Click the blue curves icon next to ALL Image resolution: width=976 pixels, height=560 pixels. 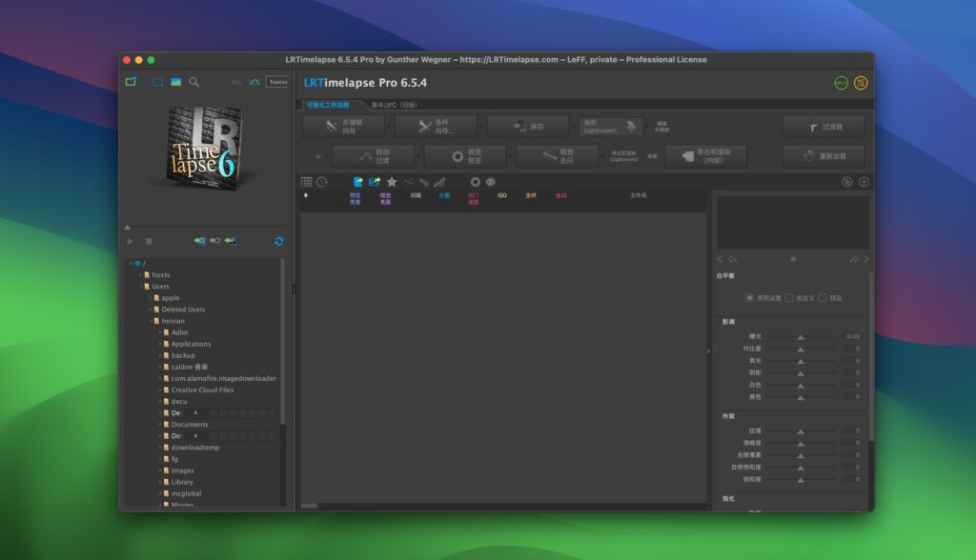(253, 82)
